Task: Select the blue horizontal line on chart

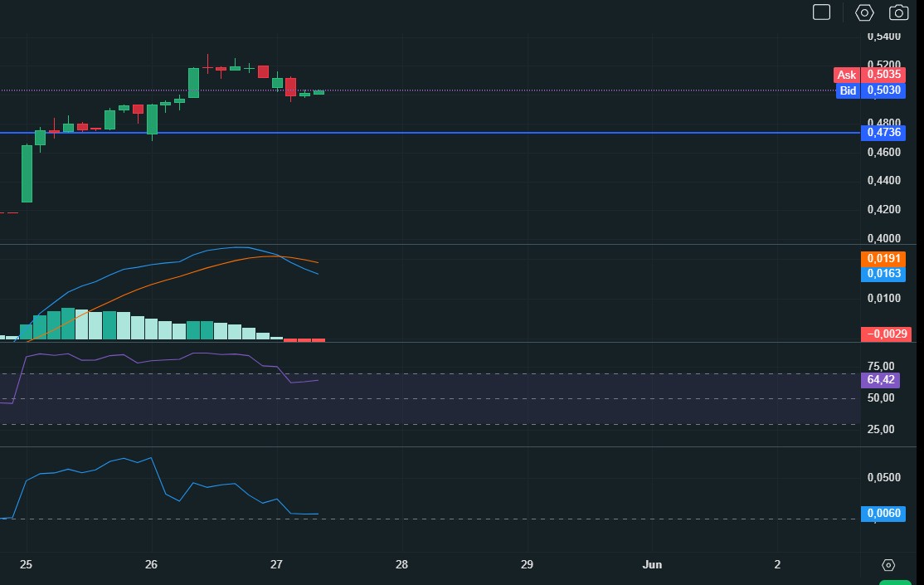Action: click(x=430, y=133)
